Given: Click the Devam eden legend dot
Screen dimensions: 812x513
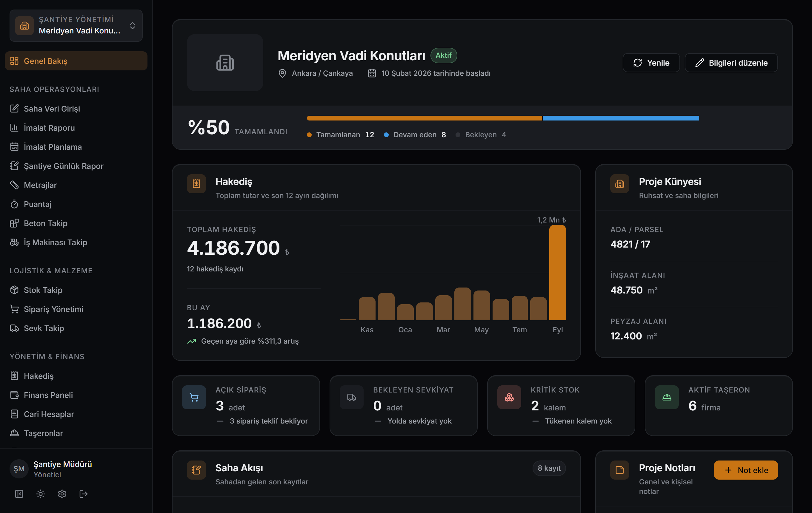Looking at the screenshot, I should [386, 135].
